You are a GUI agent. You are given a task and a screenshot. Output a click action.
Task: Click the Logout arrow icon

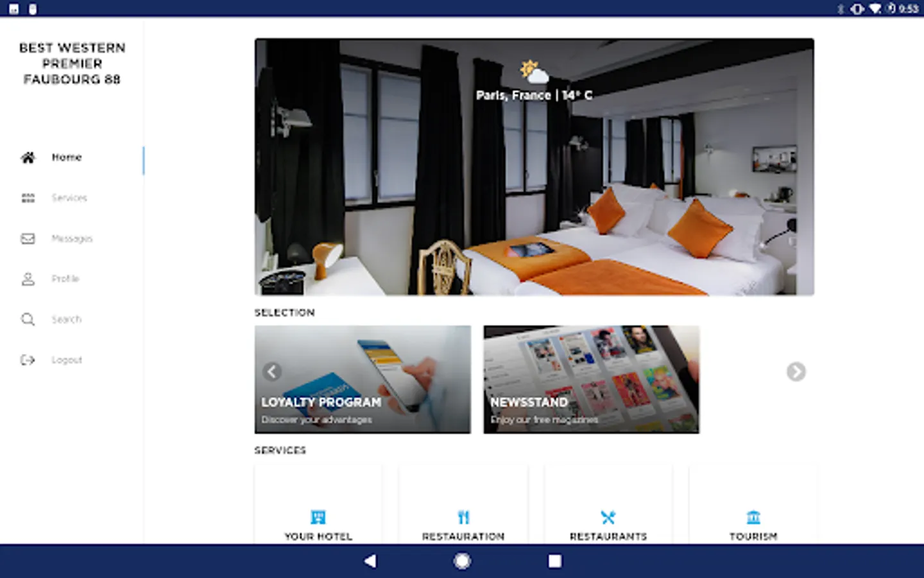click(28, 360)
